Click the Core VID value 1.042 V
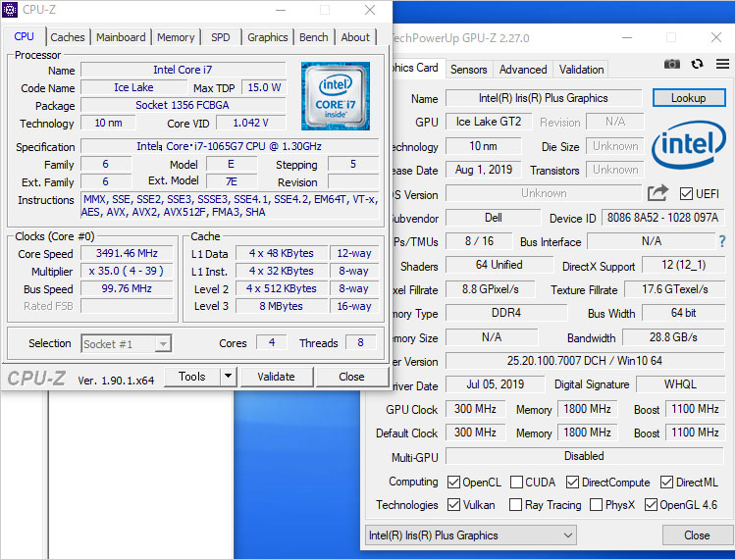Image resolution: width=736 pixels, height=560 pixels. click(250, 123)
